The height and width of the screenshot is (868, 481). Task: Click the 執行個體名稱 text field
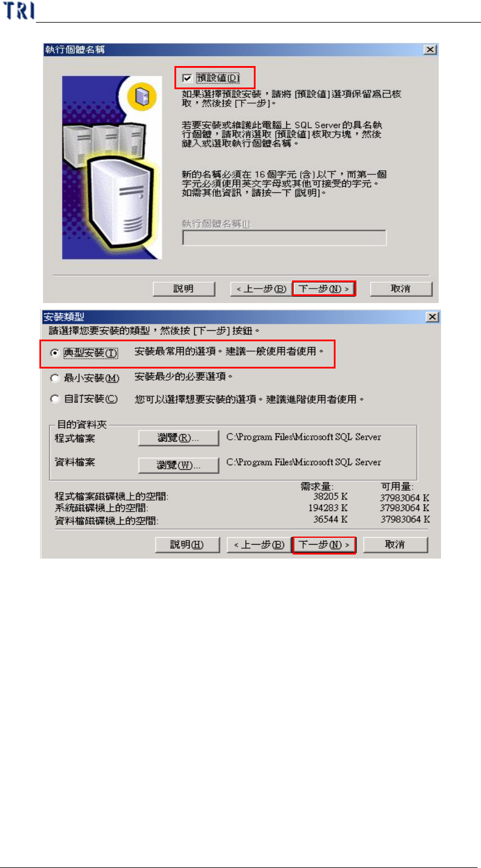tap(284, 238)
